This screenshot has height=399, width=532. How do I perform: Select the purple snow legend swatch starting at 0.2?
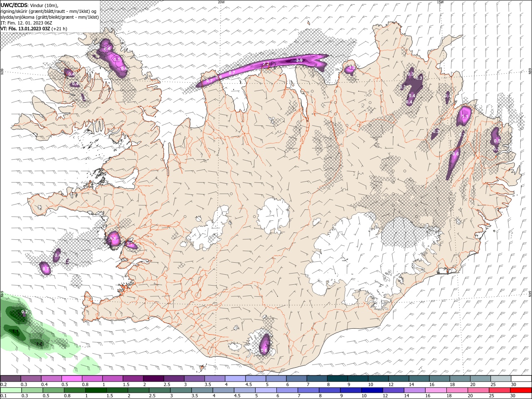[x=10, y=379]
